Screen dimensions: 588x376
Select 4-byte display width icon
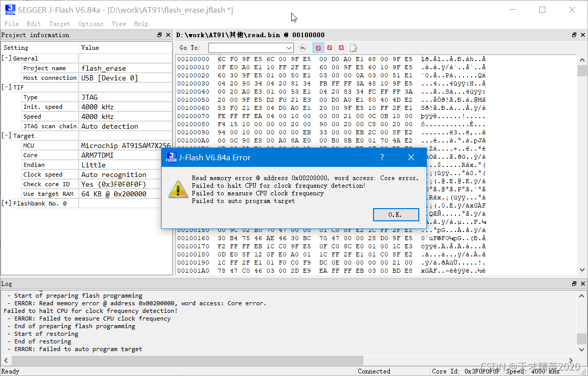point(341,48)
